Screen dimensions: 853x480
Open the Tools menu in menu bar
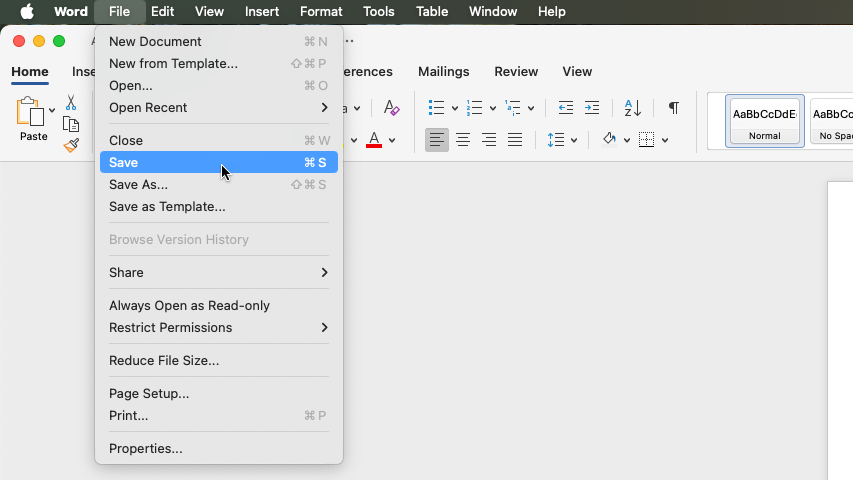379,11
